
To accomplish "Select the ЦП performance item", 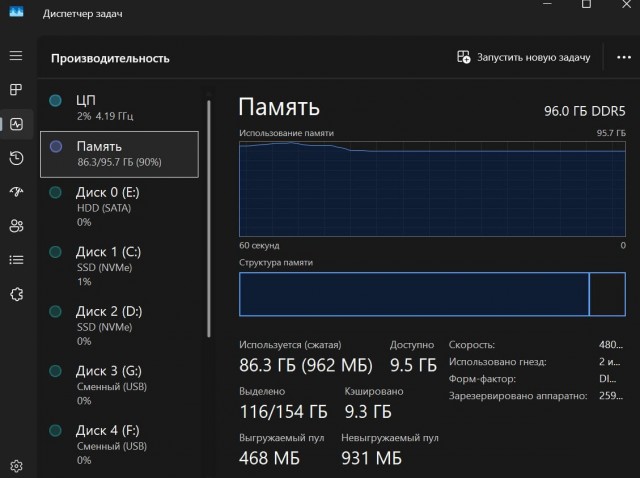I will (120, 107).
